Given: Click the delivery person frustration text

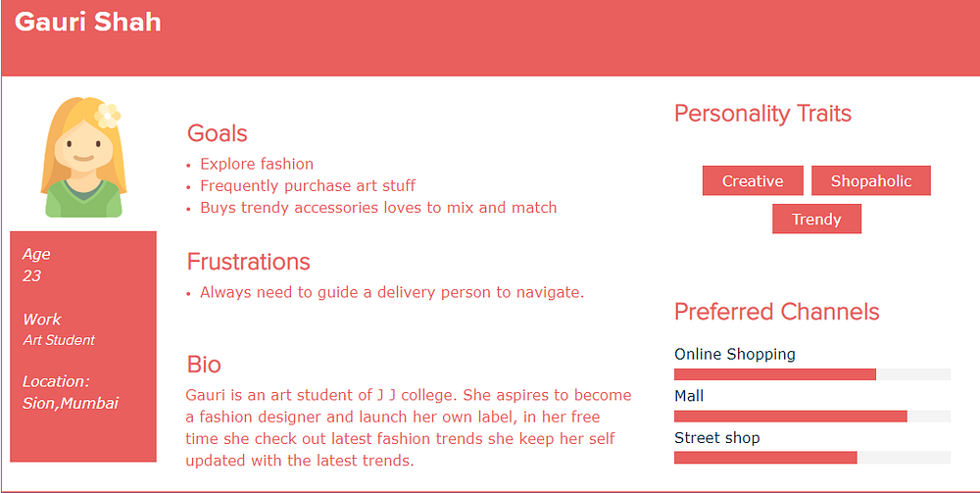Looking at the screenshot, I should 391,292.
